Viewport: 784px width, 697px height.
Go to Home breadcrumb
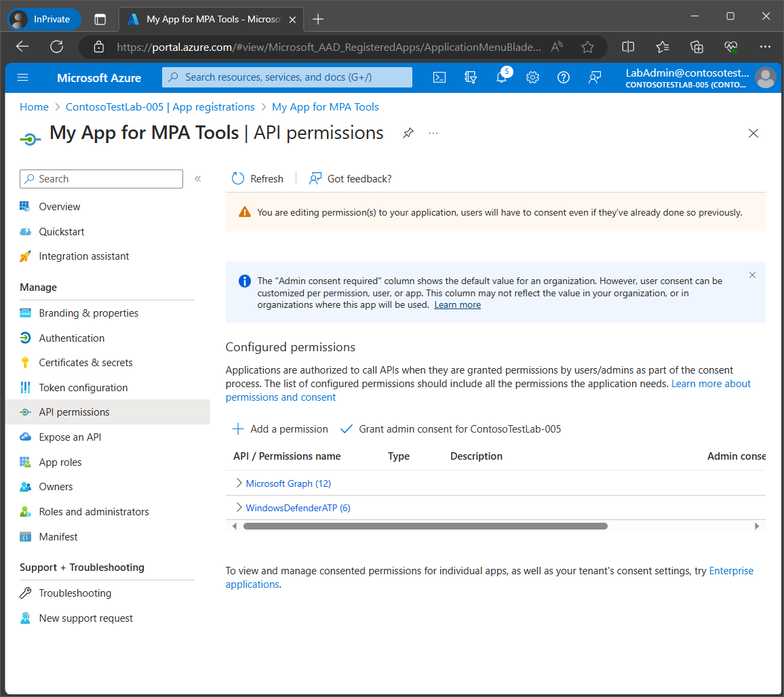[34, 107]
